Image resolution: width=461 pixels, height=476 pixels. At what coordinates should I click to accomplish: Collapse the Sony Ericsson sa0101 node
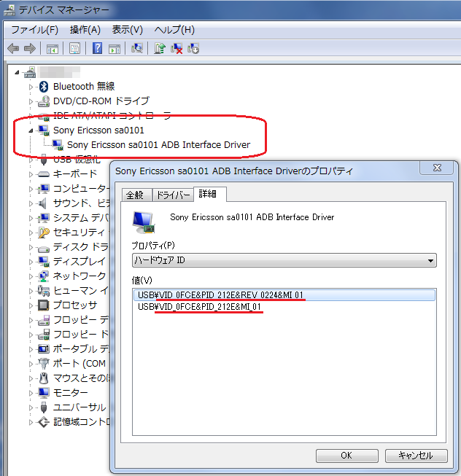(31, 130)
